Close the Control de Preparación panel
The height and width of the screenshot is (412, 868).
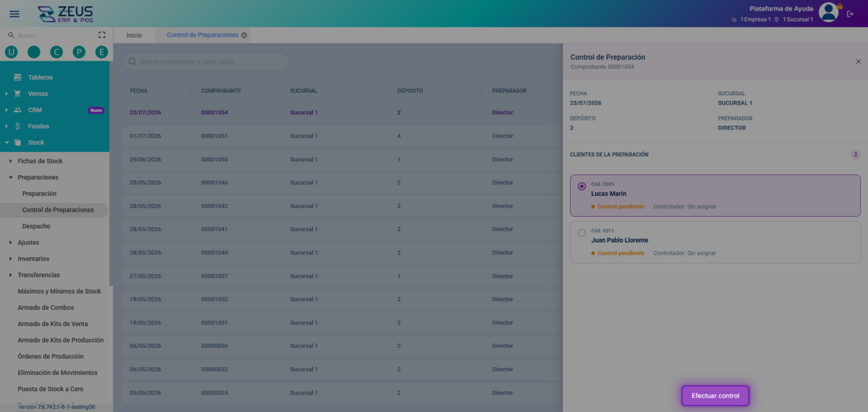[858, 61]
